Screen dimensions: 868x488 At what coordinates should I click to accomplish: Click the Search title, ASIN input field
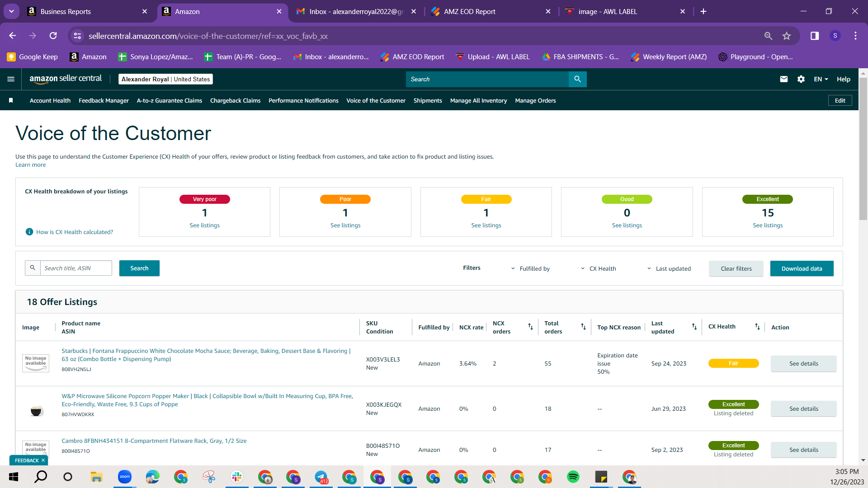pos(76,268)
